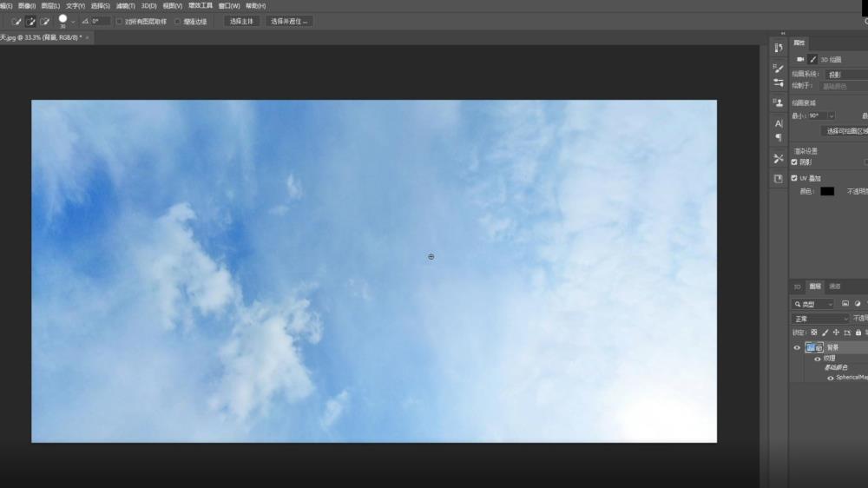Switch to the 通道 panel tab

point(835,287)
